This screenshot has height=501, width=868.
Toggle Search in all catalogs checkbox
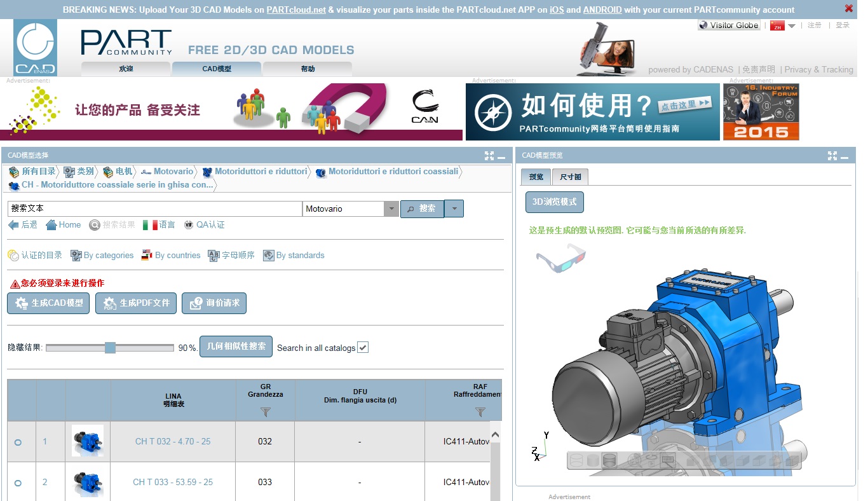(363, 348)
